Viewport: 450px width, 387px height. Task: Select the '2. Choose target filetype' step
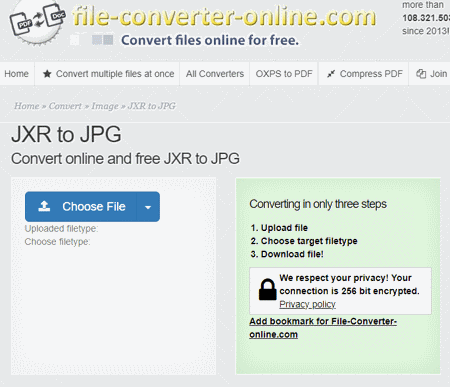304,241
